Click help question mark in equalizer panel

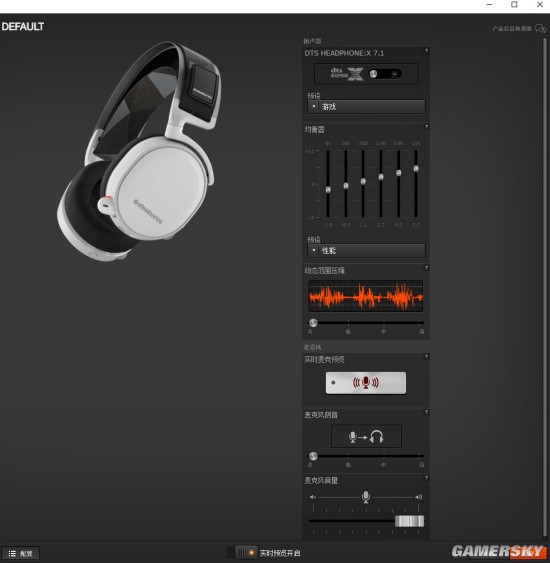[x=427, y=127]
